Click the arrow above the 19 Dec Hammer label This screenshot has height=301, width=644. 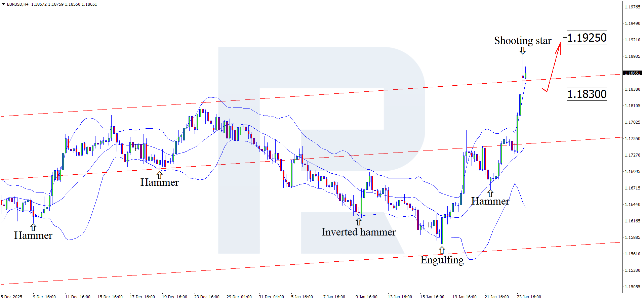click(160, 175)
